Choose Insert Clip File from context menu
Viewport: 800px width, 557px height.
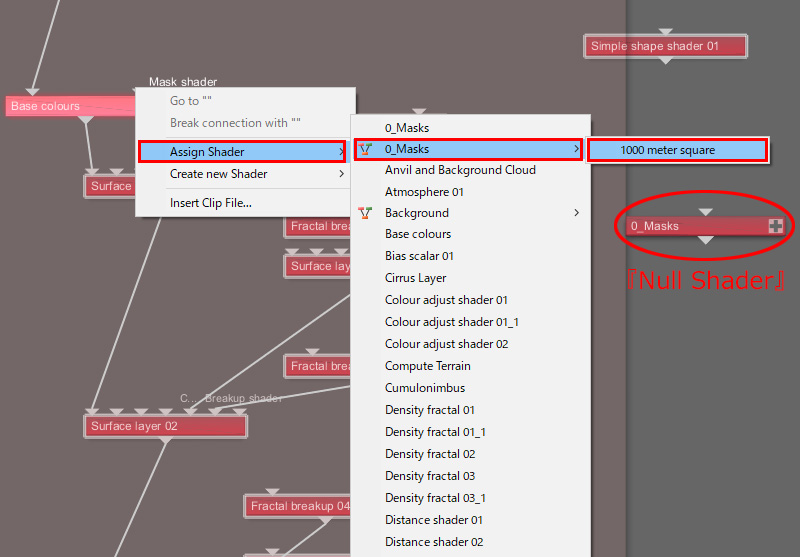pos(210,203)
